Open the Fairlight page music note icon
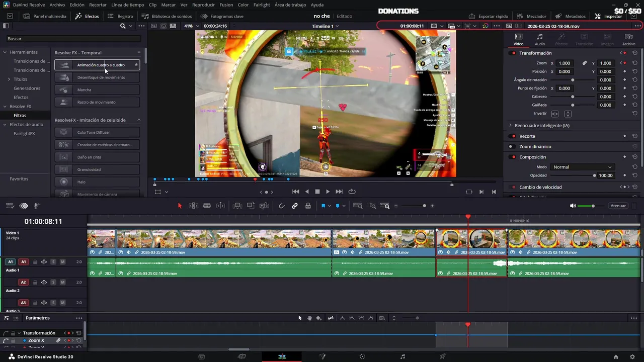The width and height of the screenshot is (644, 362). [x=403, y=356]
